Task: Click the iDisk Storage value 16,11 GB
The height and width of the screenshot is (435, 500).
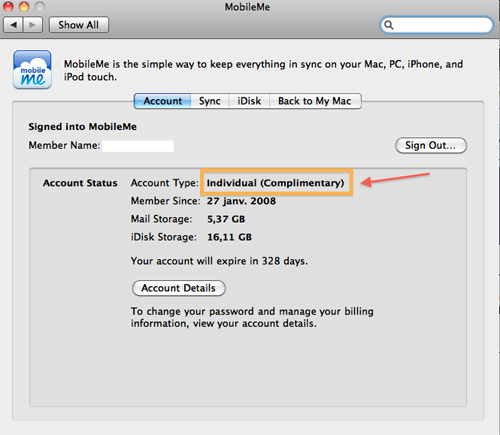Action: coord(229,237)
